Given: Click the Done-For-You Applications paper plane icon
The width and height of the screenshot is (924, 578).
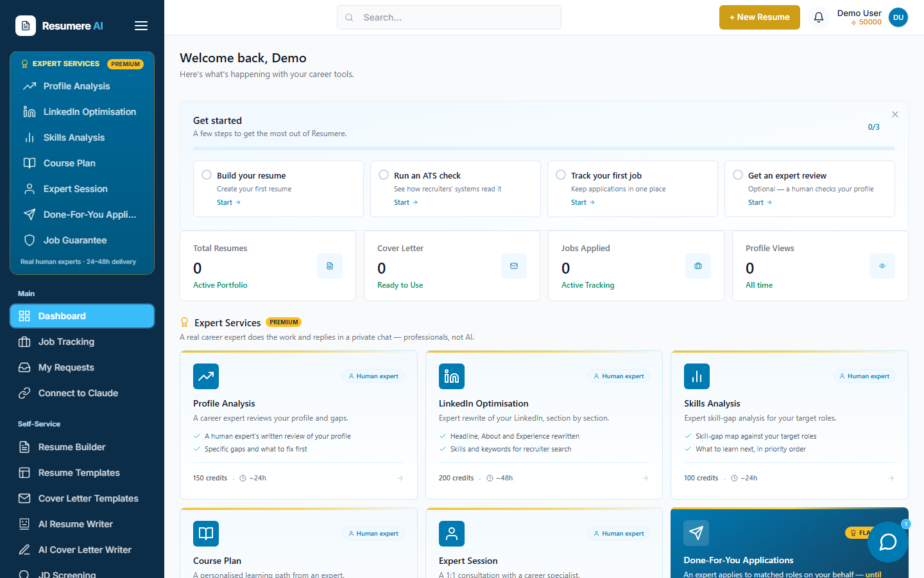Looking at the screenshot, I should pyautogui.click(x=696, y=533).
